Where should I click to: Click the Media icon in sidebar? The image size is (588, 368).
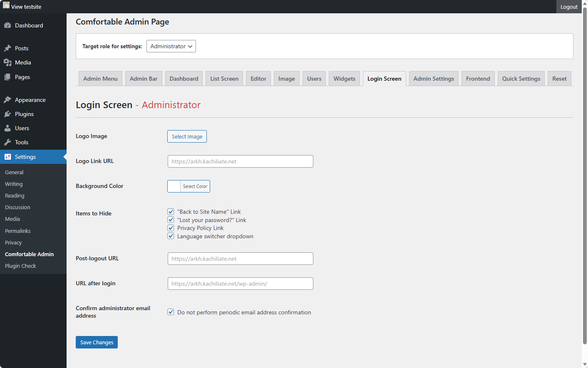7,62
